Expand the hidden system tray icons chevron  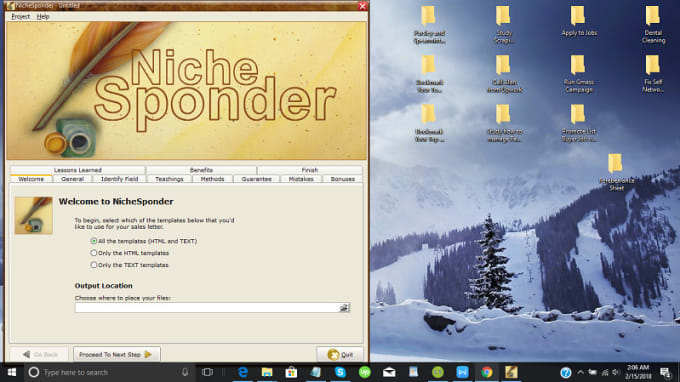[x=580, y=372]
